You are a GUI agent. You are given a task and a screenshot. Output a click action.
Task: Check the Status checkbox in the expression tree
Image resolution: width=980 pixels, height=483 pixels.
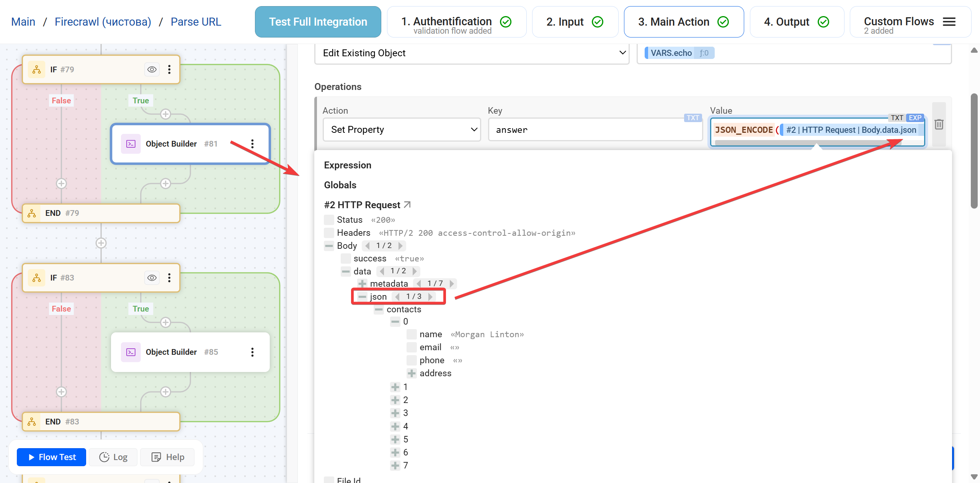[x=328, y=220]
